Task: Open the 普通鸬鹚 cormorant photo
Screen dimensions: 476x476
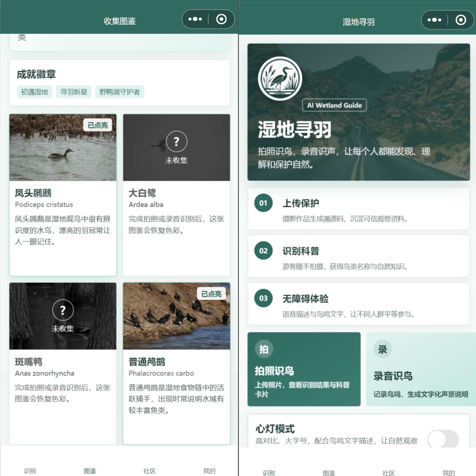Action: click(176, 316)
